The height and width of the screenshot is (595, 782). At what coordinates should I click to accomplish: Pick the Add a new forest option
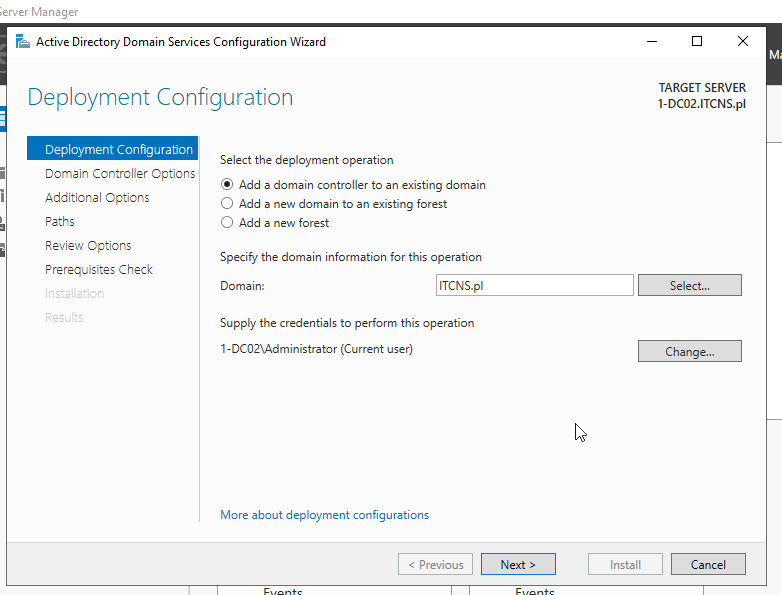(x=227, y=223)
